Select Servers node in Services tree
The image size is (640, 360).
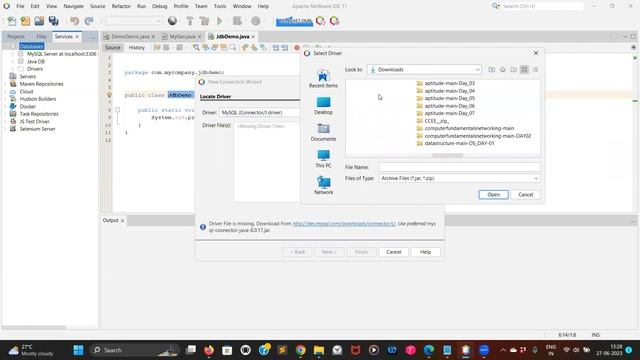(x=28, y=76)
